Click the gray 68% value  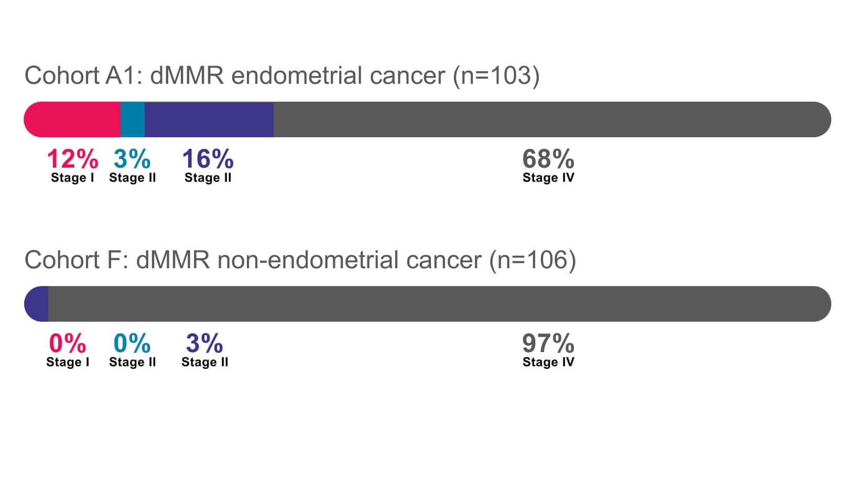pos(548,159)
